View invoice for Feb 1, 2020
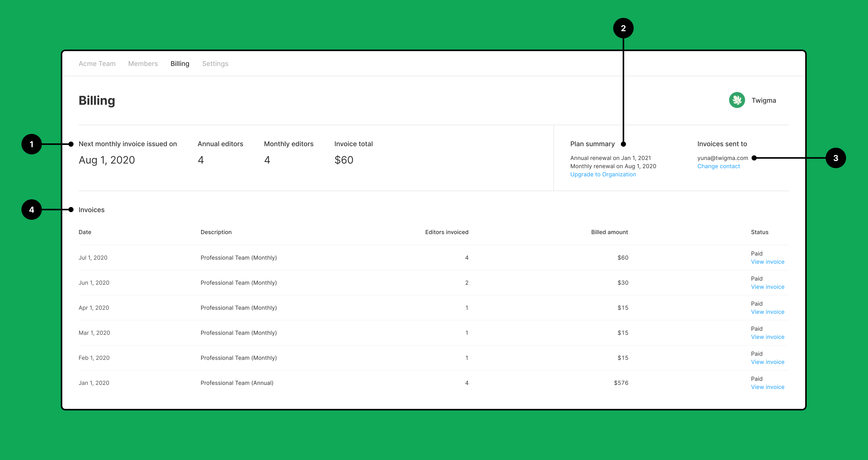868x460 pixels. (x=768, y=362)
